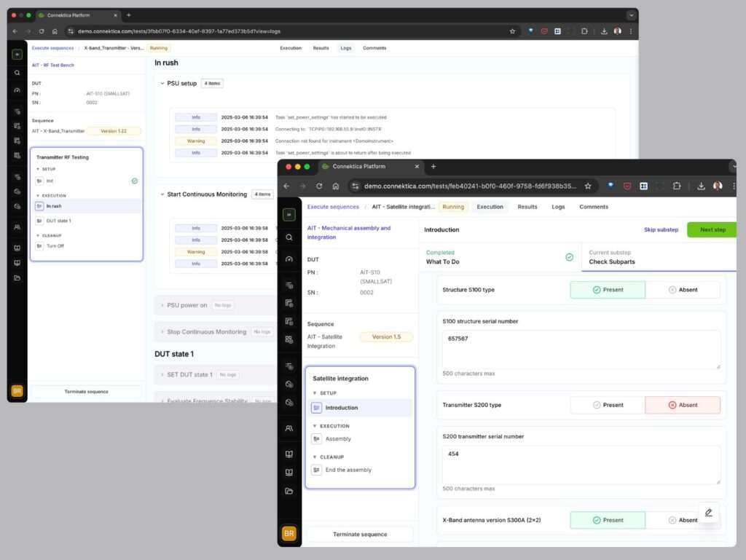746x560 pixels.
Task: Expand sidebar in front Connektica window
Action: 288,214
